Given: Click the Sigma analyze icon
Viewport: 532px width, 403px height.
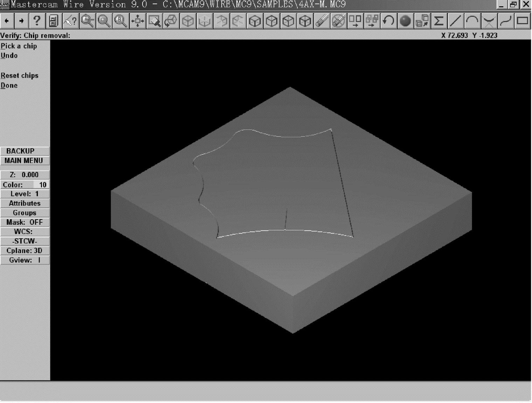Looking at the screenshot, I should coord(438,21).
